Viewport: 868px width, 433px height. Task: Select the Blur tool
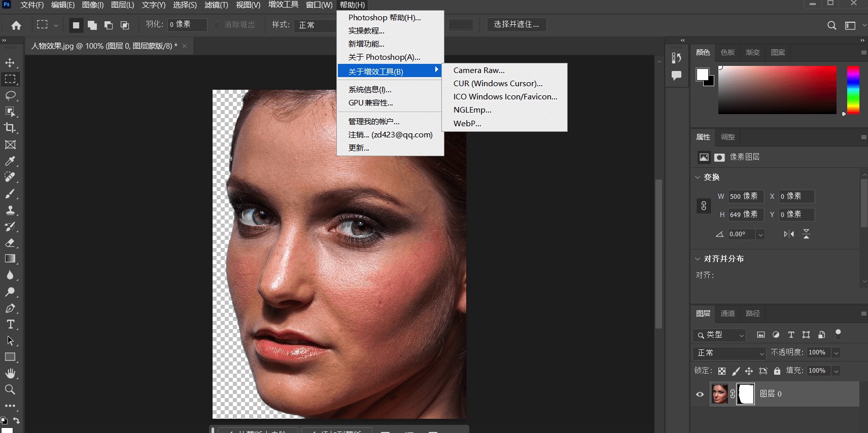pos(10,275)
